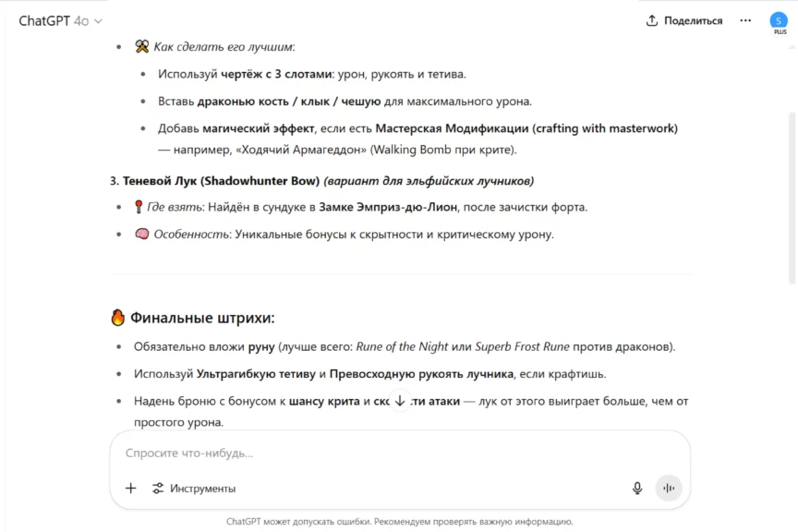Focus the Спросите что-нибудь input field
Screen dimensions: 798x532
pos(397,453)
